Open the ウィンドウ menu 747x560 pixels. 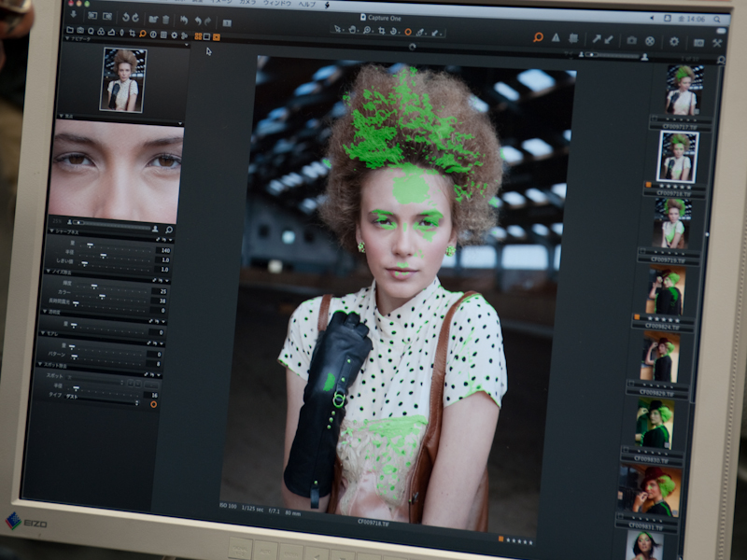tap(277, 3)
